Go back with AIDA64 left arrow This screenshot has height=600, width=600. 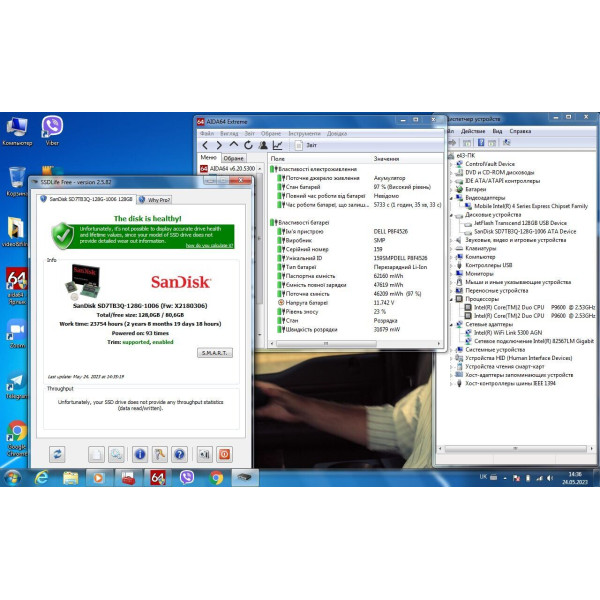[x=205, y=145]
